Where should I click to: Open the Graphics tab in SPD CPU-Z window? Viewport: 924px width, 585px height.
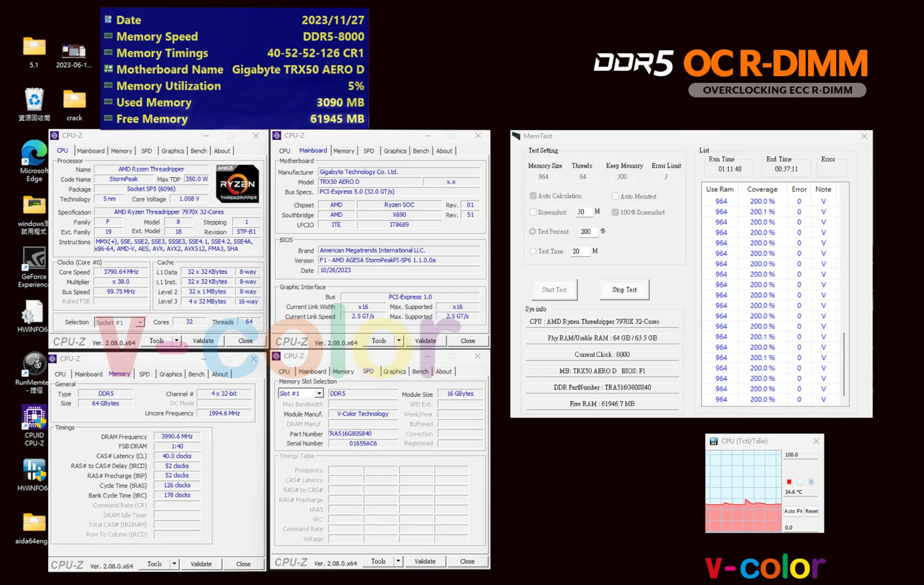coord(394,371)
